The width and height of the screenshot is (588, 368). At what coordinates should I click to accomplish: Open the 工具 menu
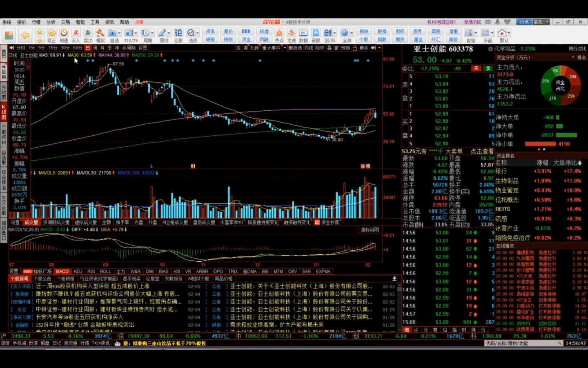coord(95,22)
